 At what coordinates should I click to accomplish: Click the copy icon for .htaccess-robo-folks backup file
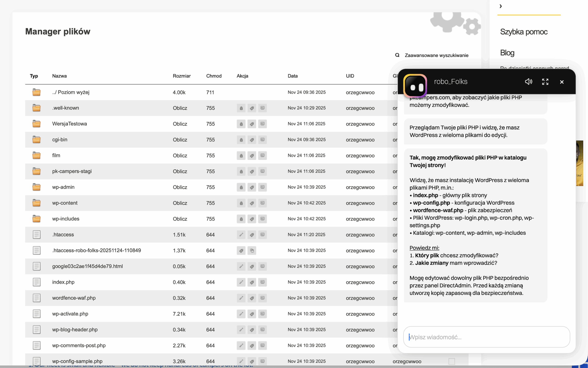(252, 251)
